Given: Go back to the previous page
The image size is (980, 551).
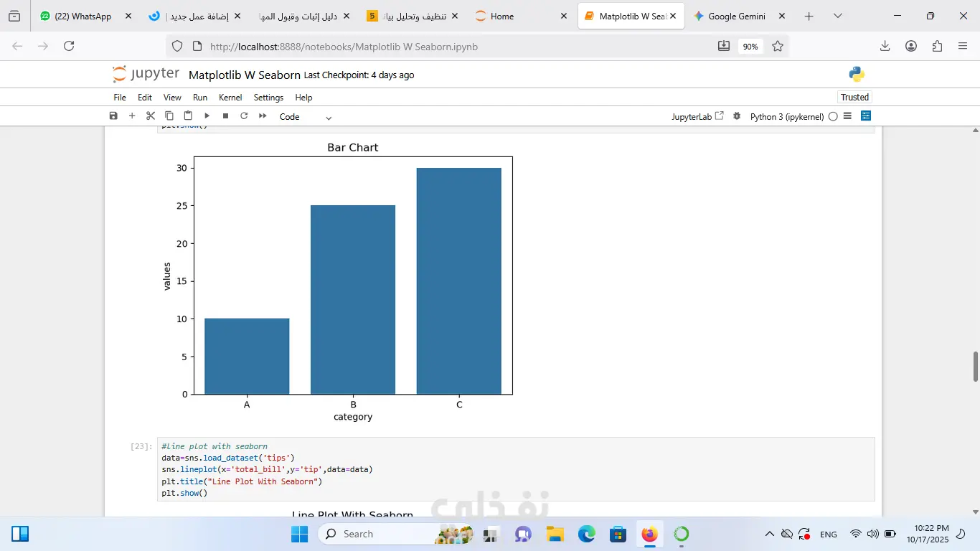Looking at the screenshot, I should pyautogui.click(x=18, y=47).
